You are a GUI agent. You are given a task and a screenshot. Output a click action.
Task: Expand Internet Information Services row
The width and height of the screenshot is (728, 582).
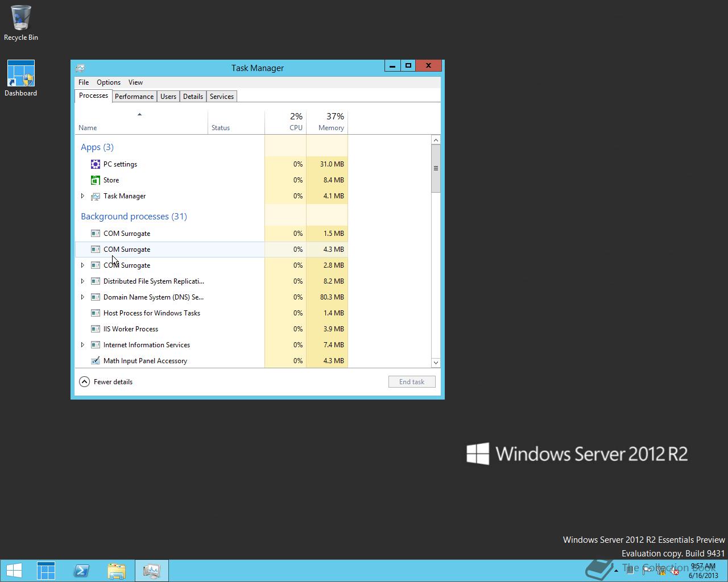pos(82,345)
